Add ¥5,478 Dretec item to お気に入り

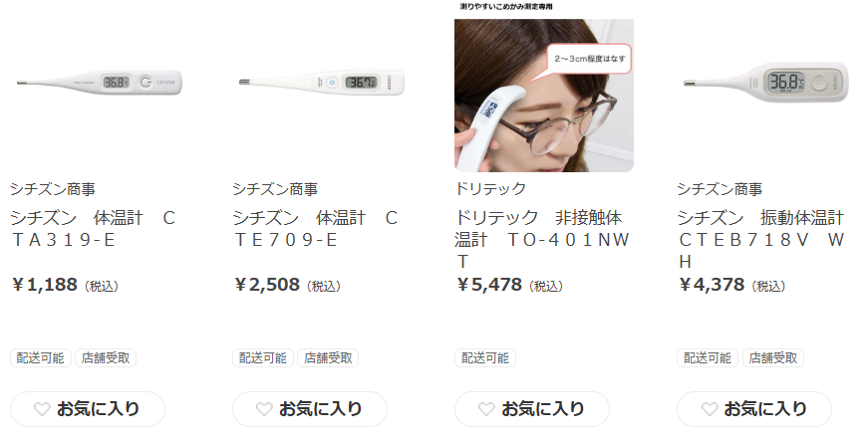[532, 409]
